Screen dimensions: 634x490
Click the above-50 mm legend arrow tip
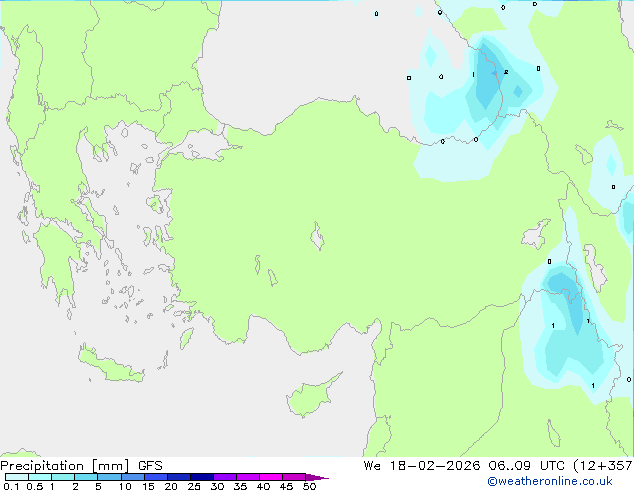[317, 477]
